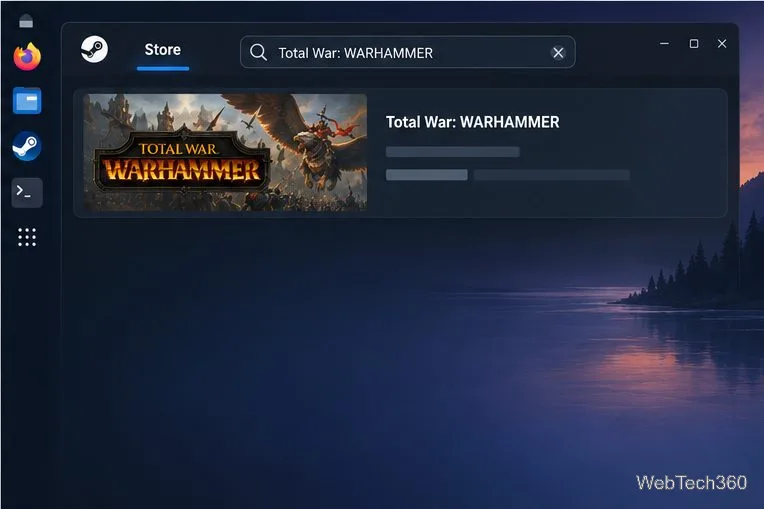Viewport: 764px width, 509px height.
Task: Launch the Terminal from the dock
Action: tap(27, 192)
